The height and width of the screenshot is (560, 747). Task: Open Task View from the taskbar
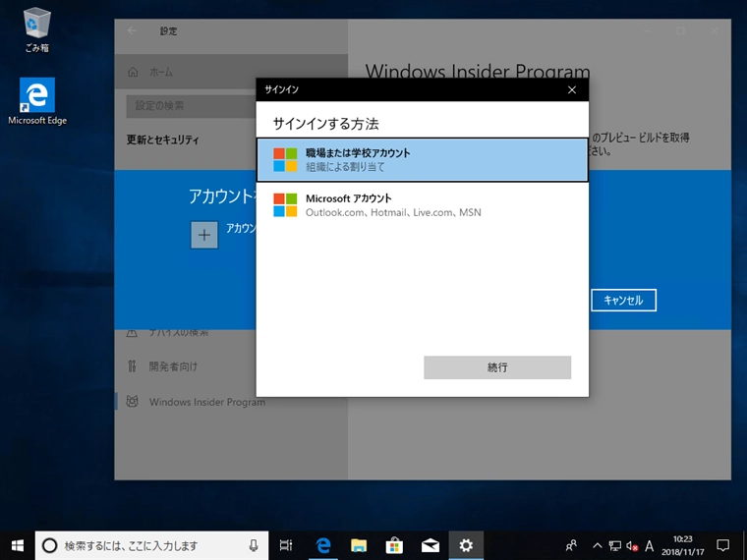pyautogui.click(x=286, y=545)
